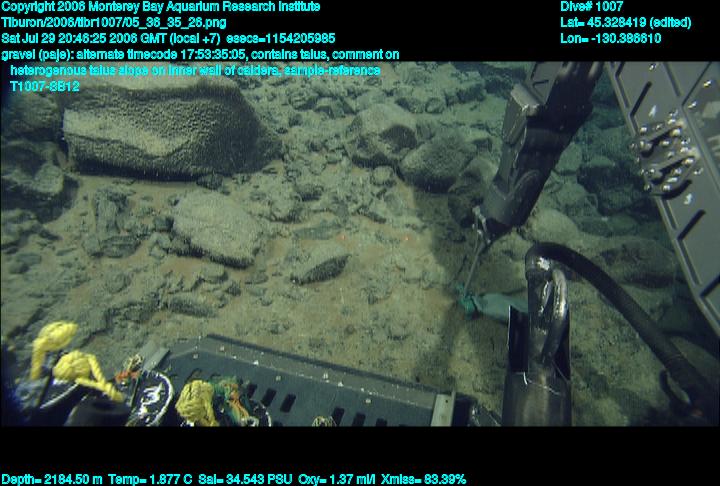
Task: Click the 'gravel (paje)' annotation label
Action: 37,55
